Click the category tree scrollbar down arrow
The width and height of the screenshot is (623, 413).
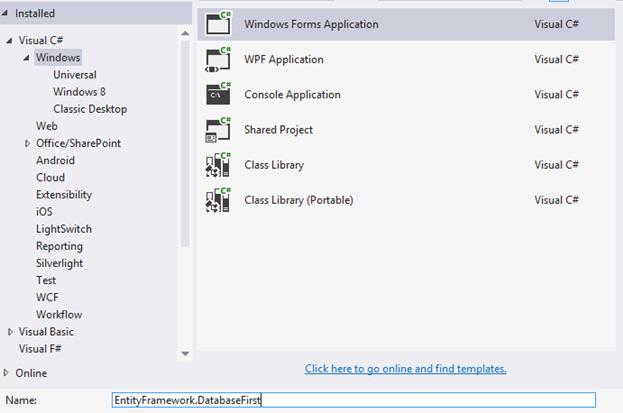pos(185,353)
